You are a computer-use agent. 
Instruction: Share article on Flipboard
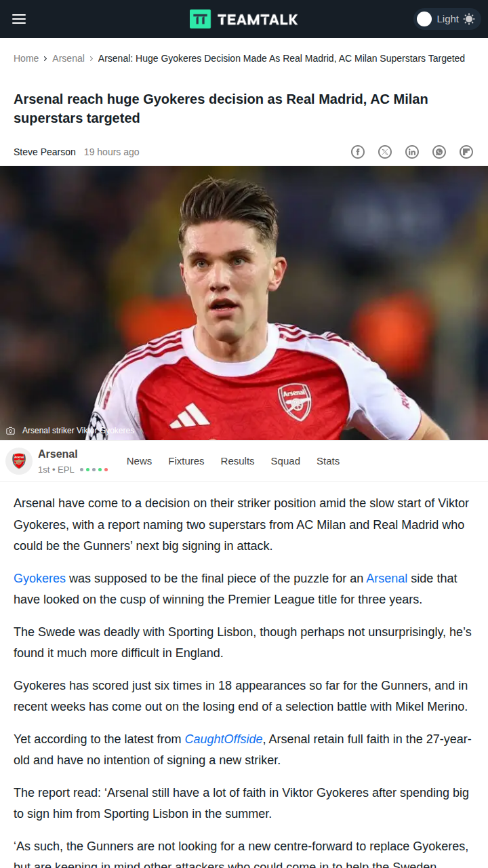pos(466,152)
